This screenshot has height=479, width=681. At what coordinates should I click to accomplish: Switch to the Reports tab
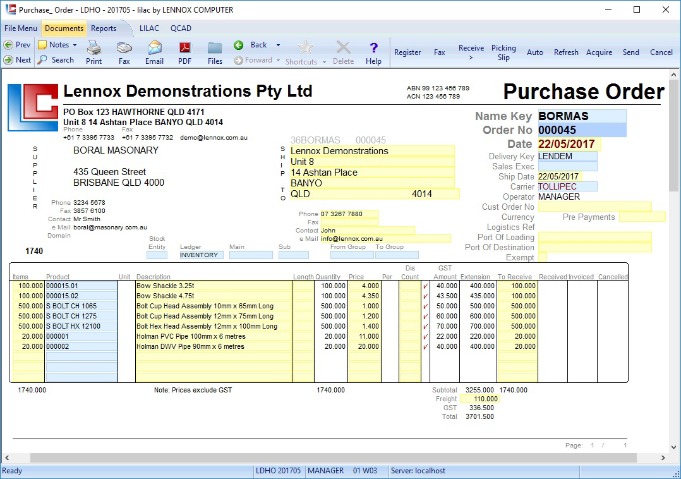pyautogui.click(x=103, y=28)
